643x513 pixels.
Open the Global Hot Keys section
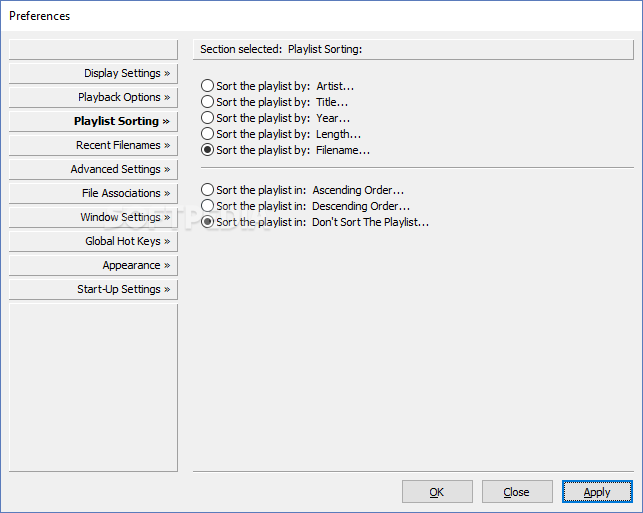click(93, 242)
